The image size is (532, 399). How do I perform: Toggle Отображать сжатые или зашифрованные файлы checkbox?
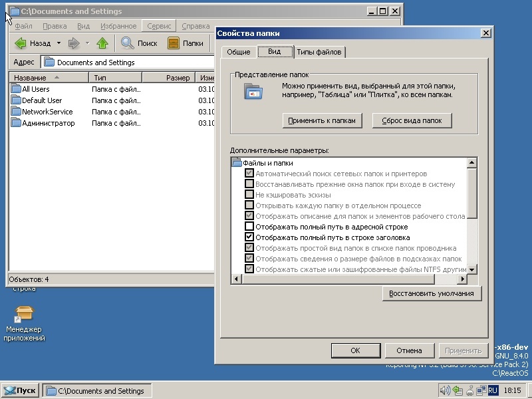pos(249,269)
